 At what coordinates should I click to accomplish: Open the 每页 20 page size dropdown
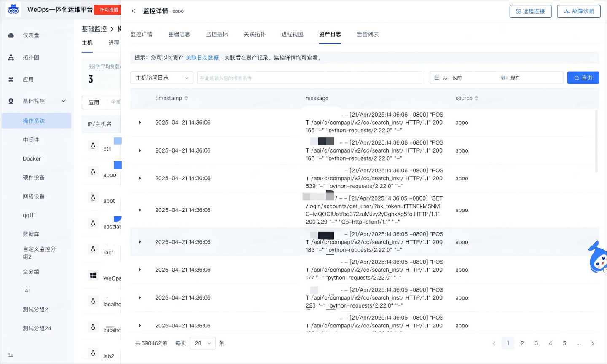coord(202,343)
